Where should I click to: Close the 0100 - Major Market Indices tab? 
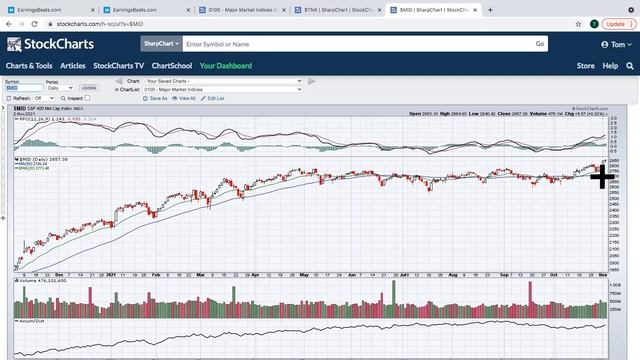284,10
